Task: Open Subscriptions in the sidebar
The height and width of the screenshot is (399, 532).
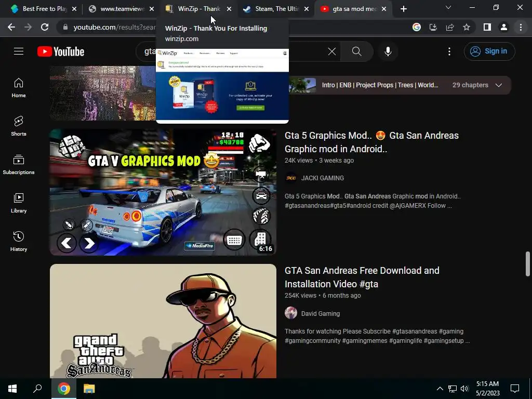Action: tap(19, 165)
